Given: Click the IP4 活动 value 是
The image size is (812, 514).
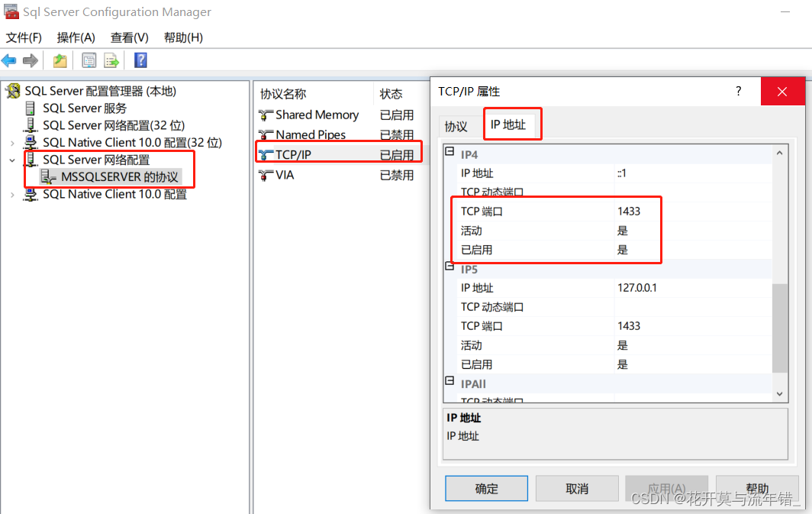Looking at the screenshot, I should (x=623, y=231).
